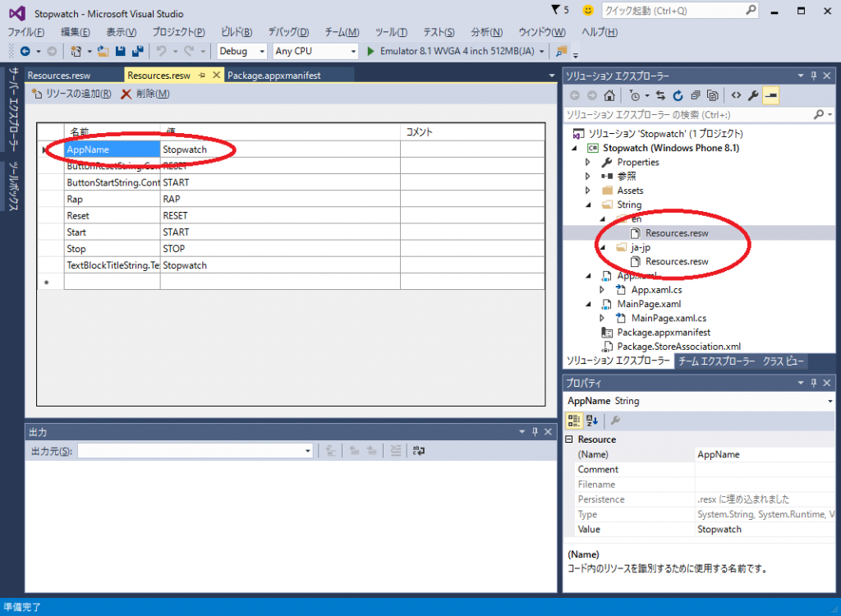Image resolution: width=841 pixels, height=616 pixels.
Task: Click the Quick Launch search field
Action: pos(673,11)
